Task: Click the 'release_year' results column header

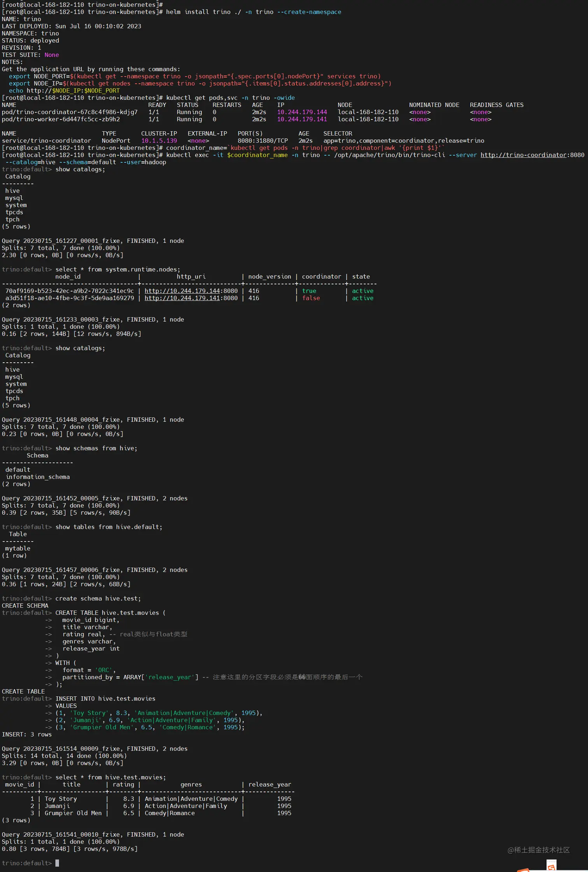Action: coord(270,784)
